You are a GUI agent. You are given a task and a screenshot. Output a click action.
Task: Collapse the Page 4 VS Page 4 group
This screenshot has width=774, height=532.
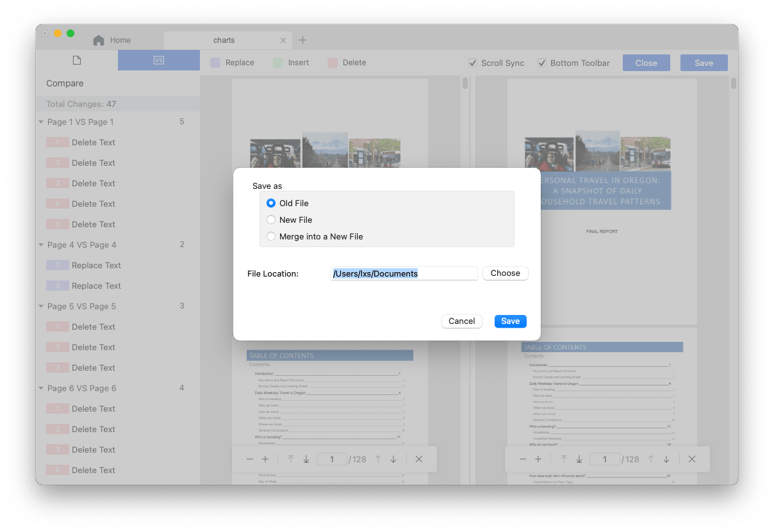(x=41, y=245)
